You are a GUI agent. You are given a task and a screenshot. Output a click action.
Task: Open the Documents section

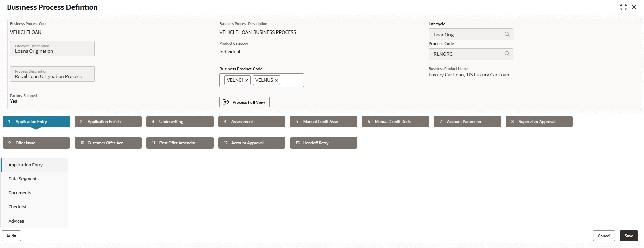click(34, 193)
